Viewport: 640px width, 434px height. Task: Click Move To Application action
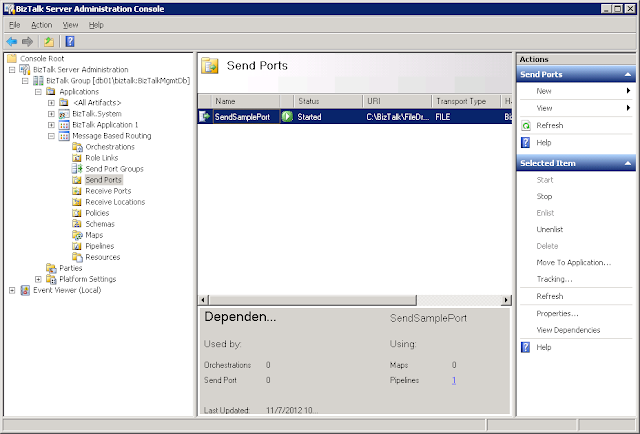[573, 263]
